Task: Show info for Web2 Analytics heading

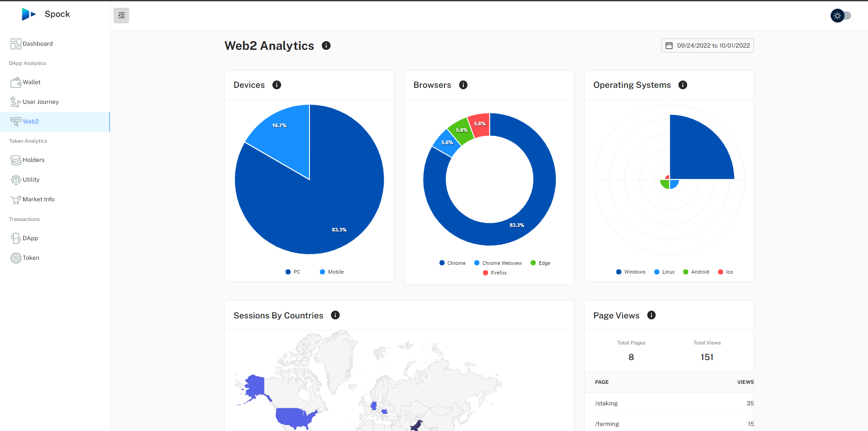Action: (x=326, y=46)
